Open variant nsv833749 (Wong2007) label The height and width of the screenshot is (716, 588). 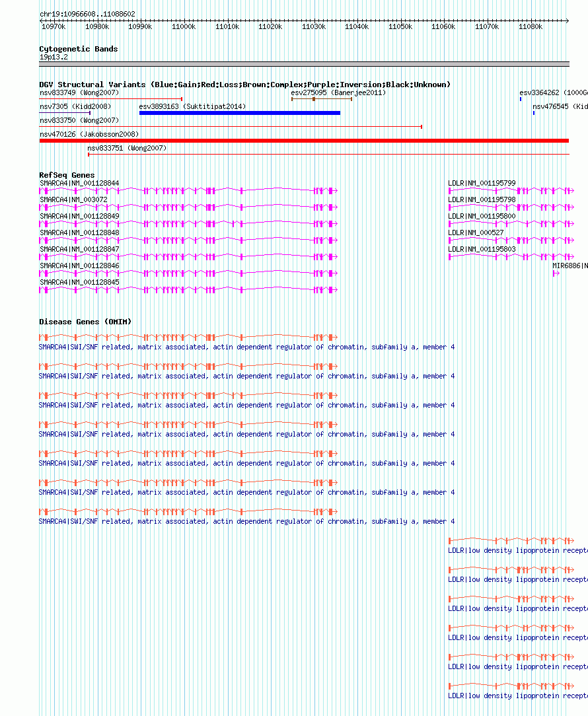click(79, 92)
